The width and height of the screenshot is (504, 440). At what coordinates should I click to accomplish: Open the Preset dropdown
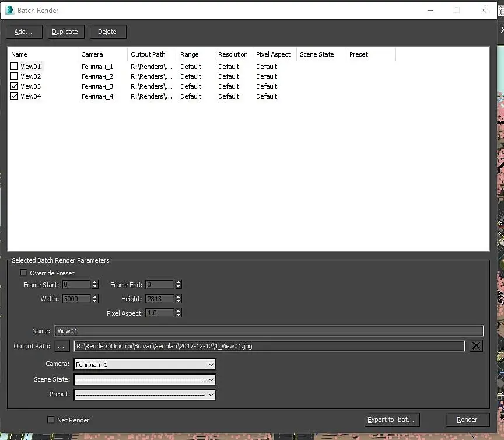145,394
